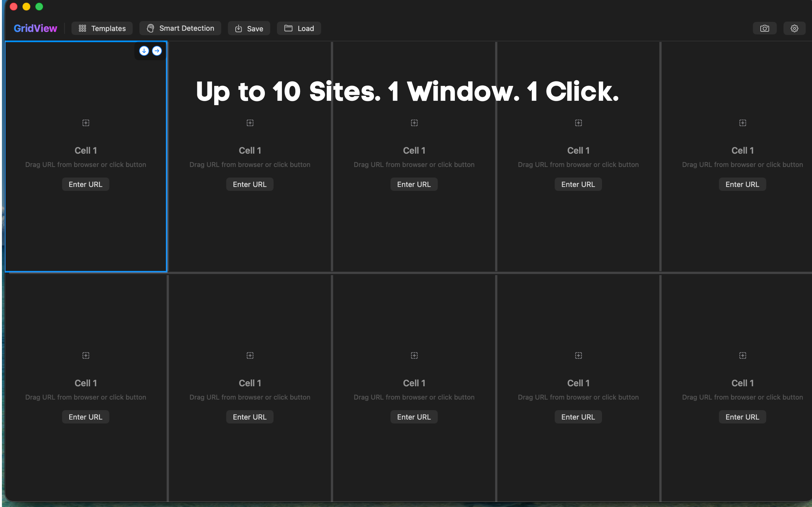812x507 pixels.
Task: Save the current grid layout
Action: click(249, 28)
